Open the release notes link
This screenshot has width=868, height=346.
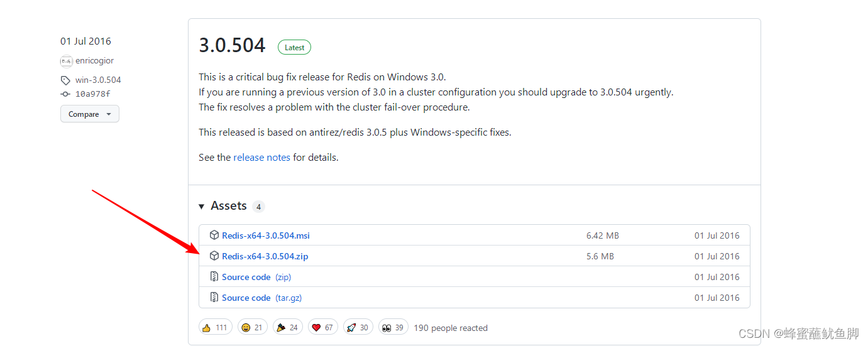pyautogui.click(x=261, y=158)
